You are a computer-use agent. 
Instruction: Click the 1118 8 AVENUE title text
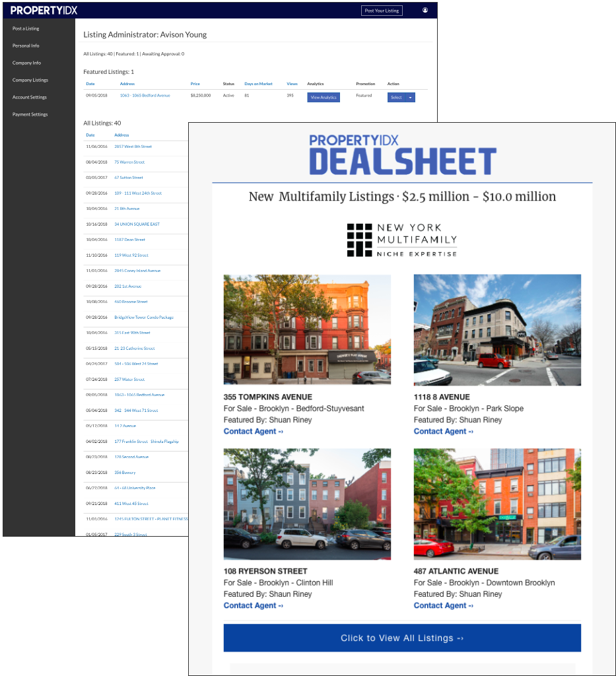coord(442,397)
